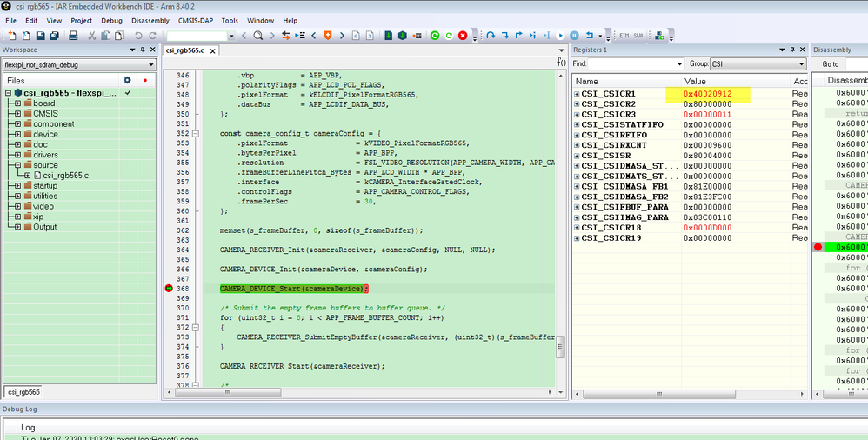Click CSI_CSICR18 value 0x0000D000
This screenshot has width=868, height=440.
707,228
